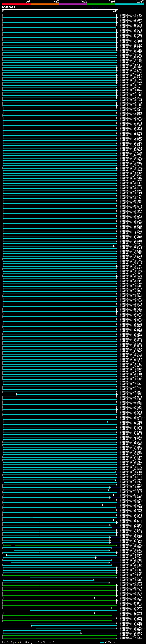Screen dimensions: 146x644
Task: Select hit label UniRef100_Q6YTY2
Action: point(131,42)
